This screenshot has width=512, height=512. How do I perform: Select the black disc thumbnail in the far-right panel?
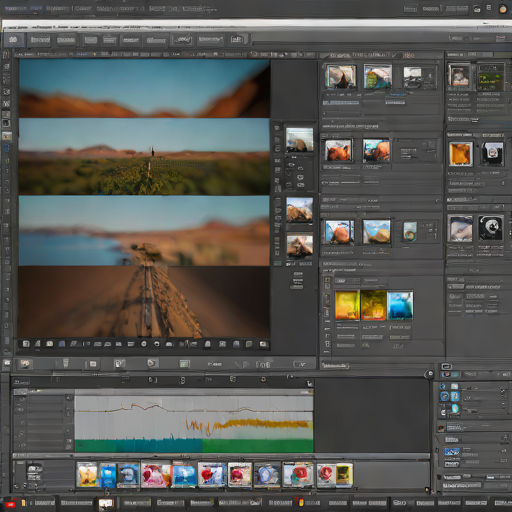tap(490, 228)
